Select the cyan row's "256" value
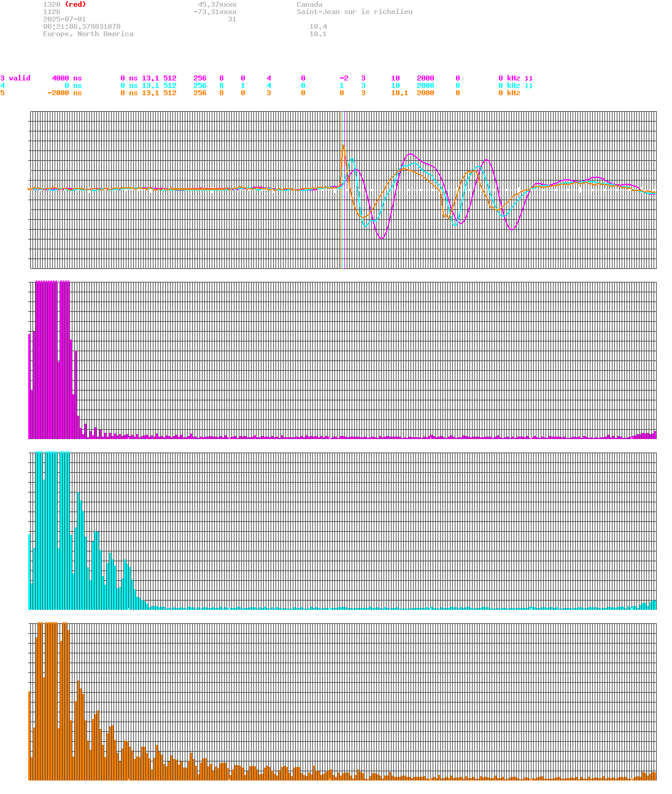 point(200,85)
